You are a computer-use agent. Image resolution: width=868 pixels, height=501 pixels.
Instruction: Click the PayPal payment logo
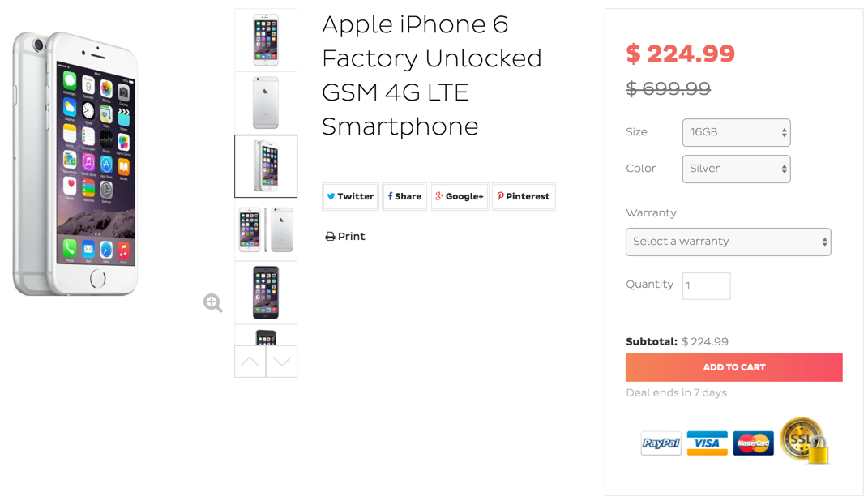(x=661, y=443)
